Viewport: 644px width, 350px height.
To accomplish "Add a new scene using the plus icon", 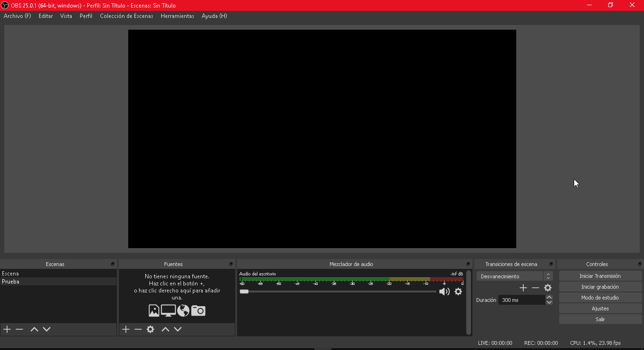I will pyautogui.click(x=7, y=329).
